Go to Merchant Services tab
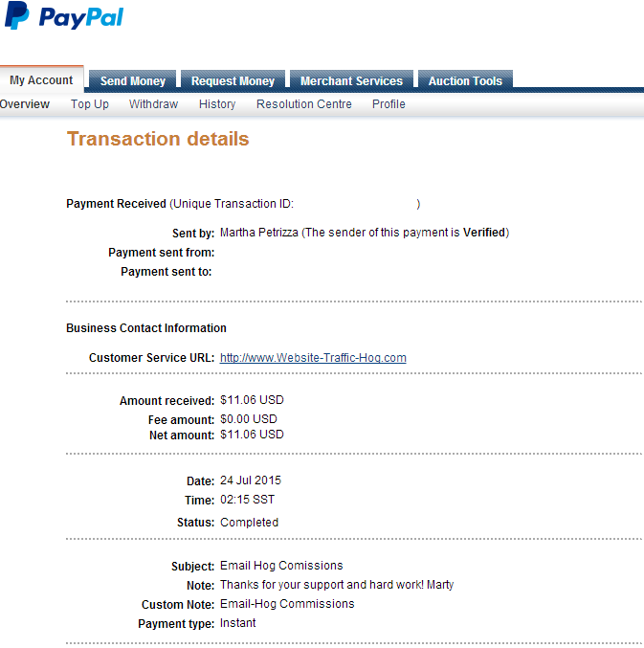Viewport: 644px width, 648px height. pos(351,80)
